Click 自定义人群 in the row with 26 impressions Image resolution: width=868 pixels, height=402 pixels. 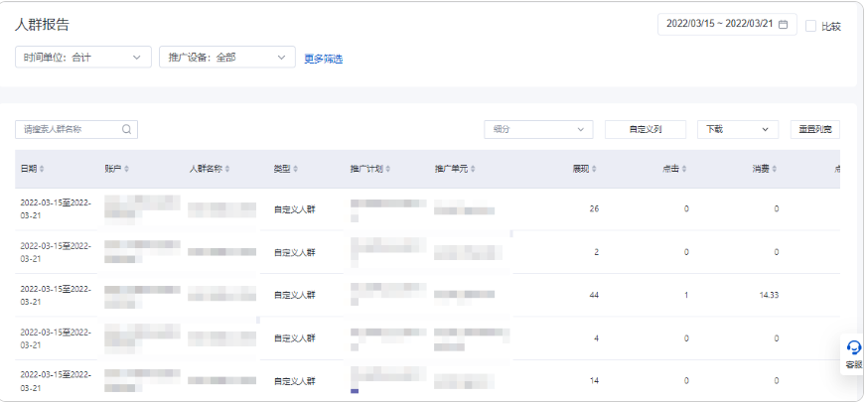click(x=295, y=209)
